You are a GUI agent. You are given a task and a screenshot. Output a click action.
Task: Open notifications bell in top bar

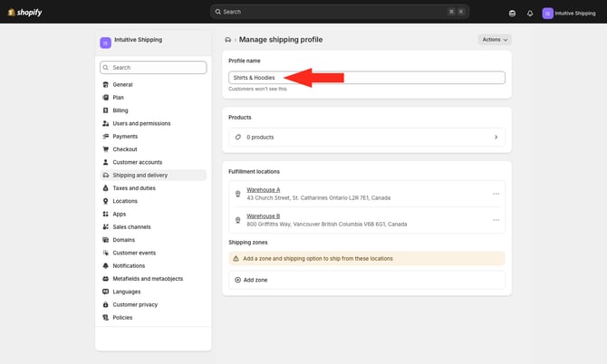(530, 14)
